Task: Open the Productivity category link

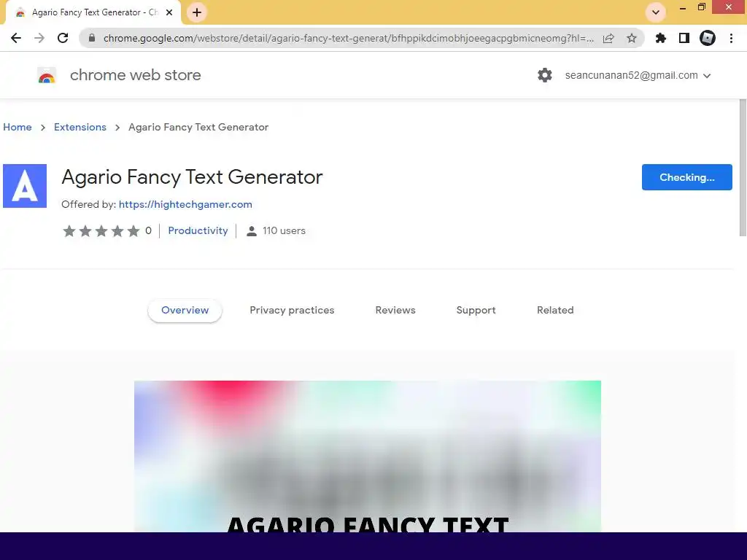Action: pyautogui.click(x=198, y=231)
